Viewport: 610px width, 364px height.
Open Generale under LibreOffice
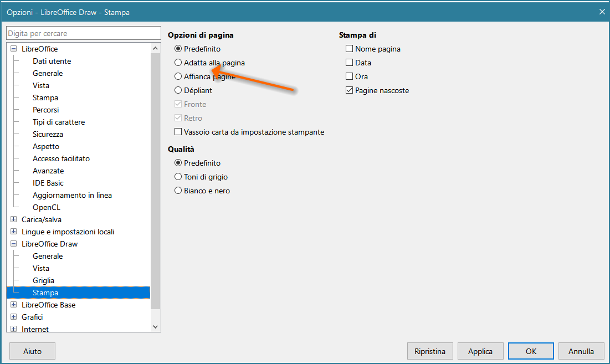coord(48,73)
